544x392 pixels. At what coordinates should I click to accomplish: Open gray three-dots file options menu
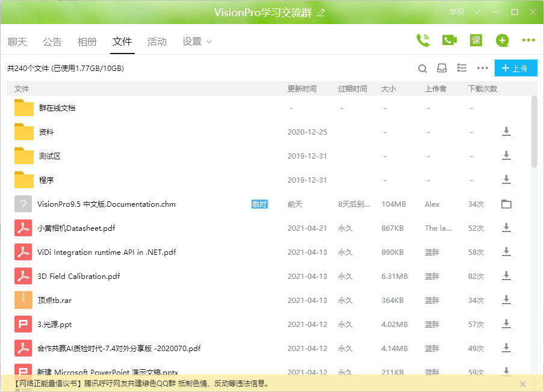pyautogui.click(x=482, y=68)
